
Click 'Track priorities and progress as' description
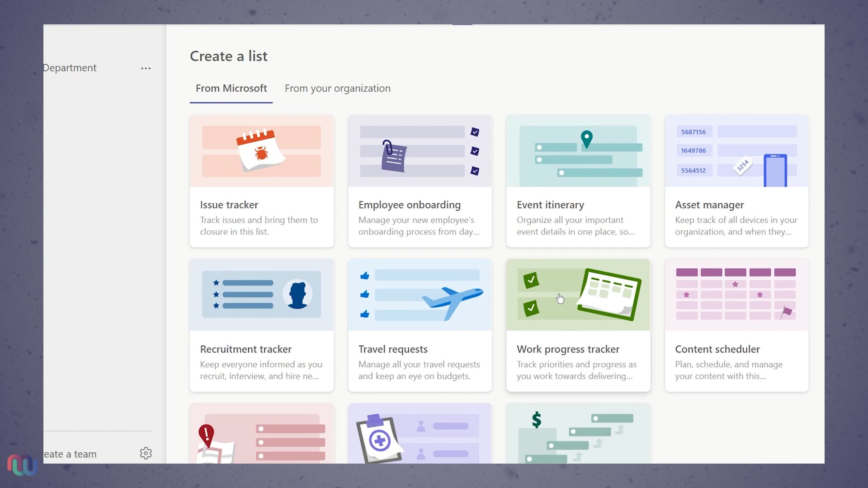pos(576,364)
